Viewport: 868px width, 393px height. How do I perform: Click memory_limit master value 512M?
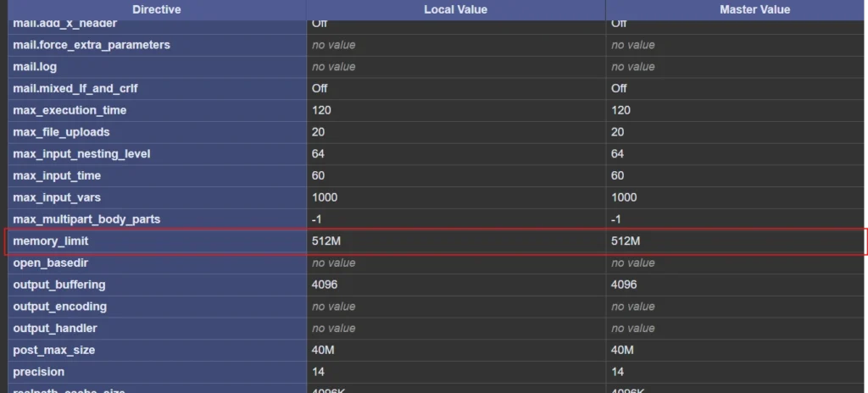pos(626,241)
